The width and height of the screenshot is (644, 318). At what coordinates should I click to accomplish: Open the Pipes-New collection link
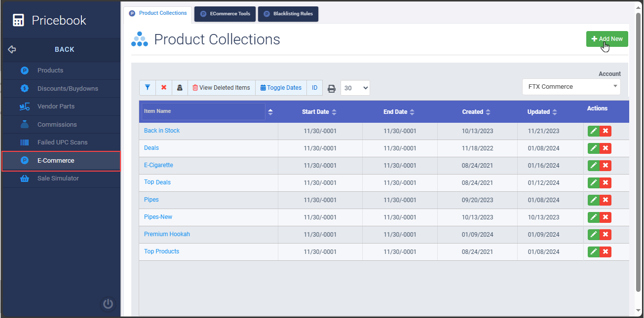[x=158, y=217]
